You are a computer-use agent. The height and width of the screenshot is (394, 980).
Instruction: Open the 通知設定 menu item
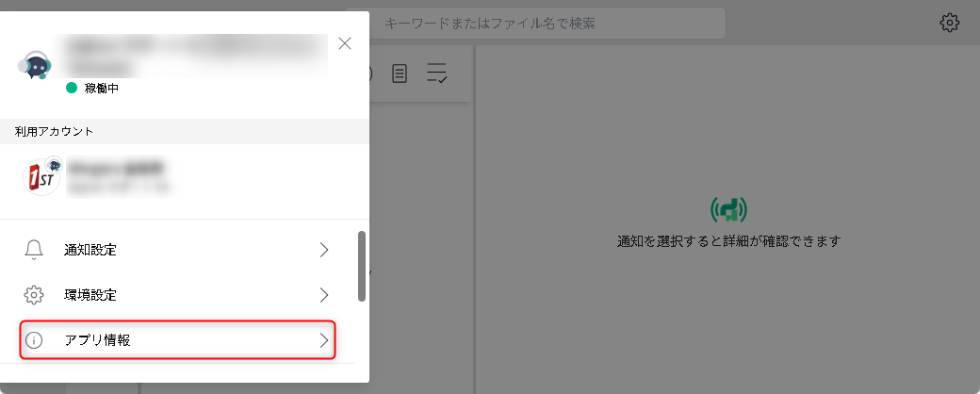click(x=177, y=250)
